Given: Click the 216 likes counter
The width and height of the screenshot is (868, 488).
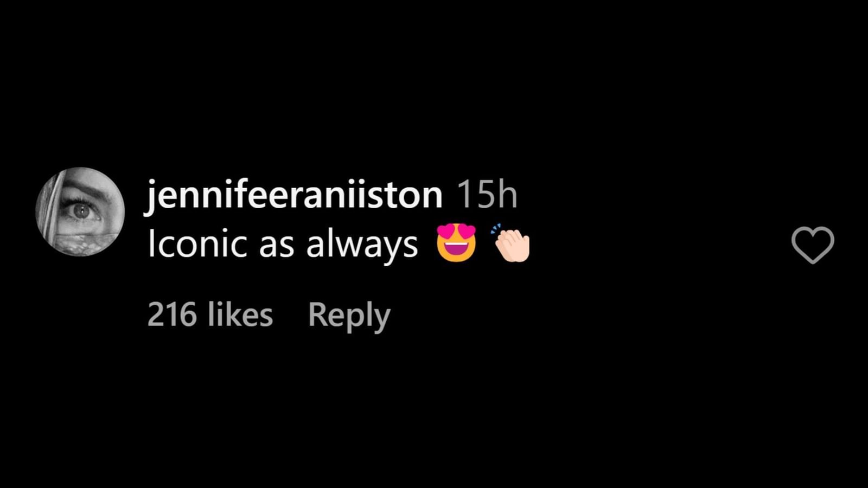Looking at the screenshot, I should [x=210, y=314].
